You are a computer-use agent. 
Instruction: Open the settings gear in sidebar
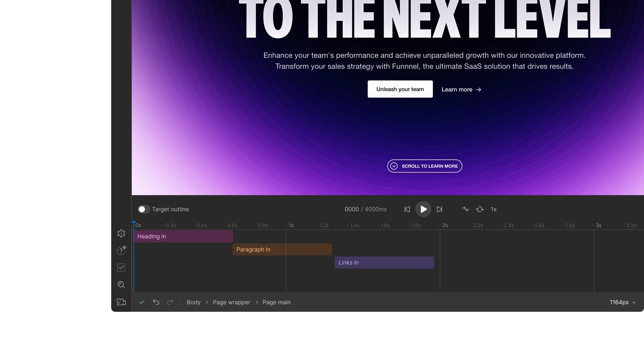[121, 233]
